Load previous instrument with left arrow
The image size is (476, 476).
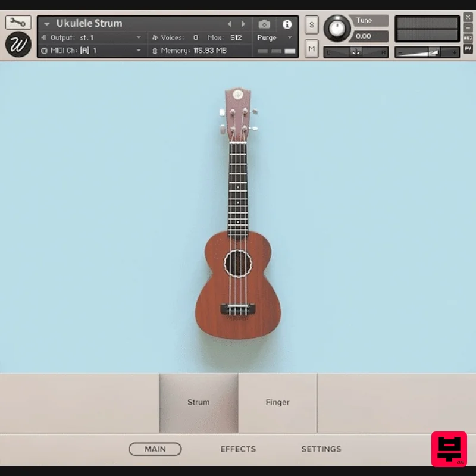pyautogui.click(x=230, y=24)
